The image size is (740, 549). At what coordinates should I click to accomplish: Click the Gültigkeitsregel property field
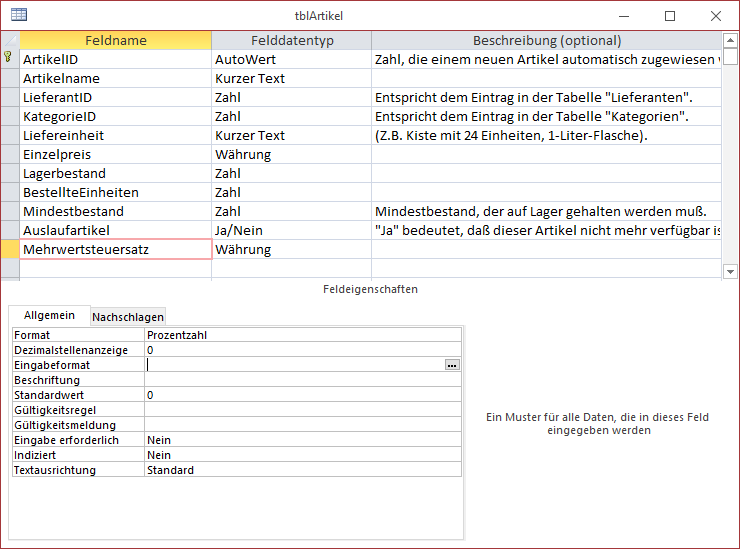click(302, 410)
